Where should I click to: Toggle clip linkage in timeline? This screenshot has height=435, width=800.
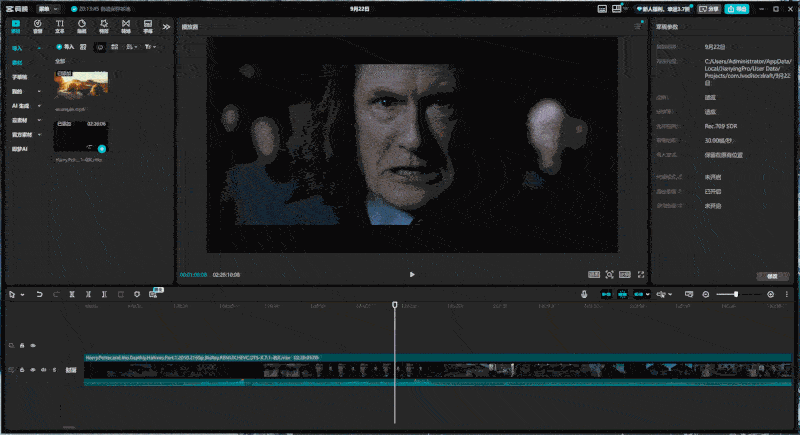[x=638, y=294]
